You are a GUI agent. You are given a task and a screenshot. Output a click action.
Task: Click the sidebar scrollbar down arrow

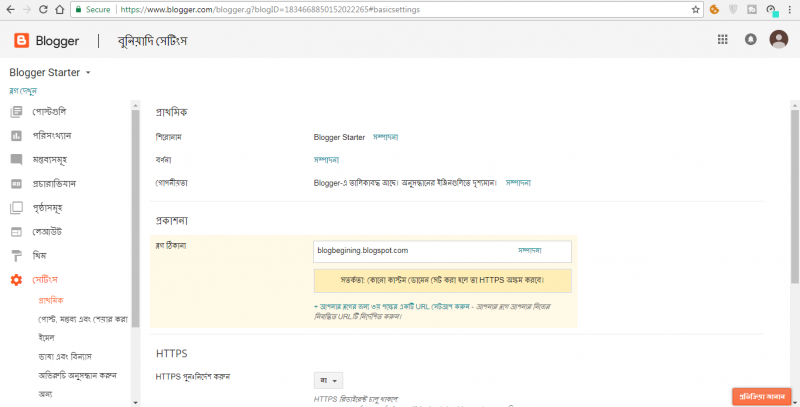point(135,402)
